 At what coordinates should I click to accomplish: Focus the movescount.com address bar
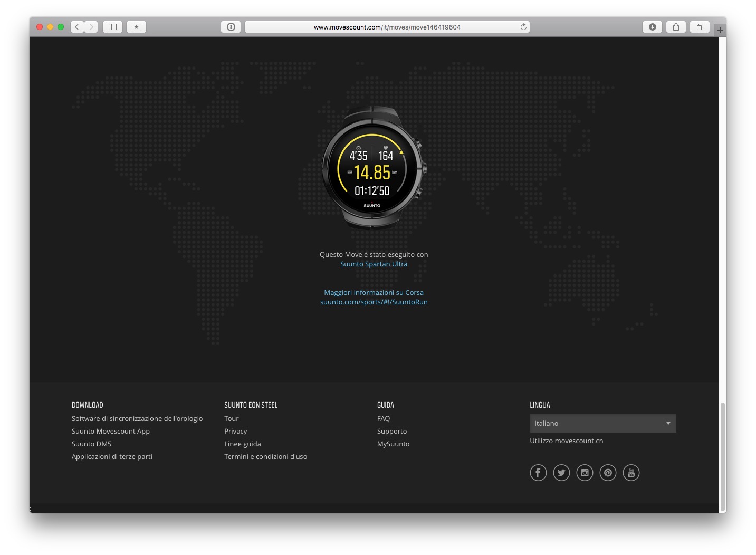tap(387, 27)
